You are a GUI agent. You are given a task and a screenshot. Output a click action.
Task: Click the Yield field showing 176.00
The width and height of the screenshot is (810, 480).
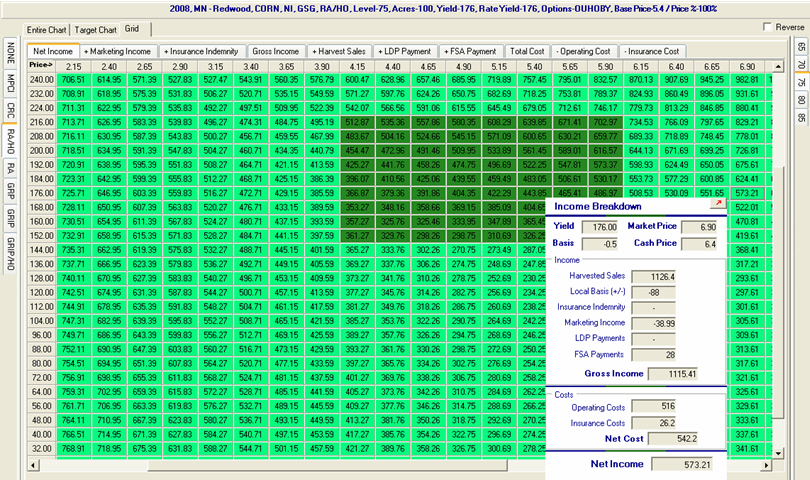coord(600,227)
